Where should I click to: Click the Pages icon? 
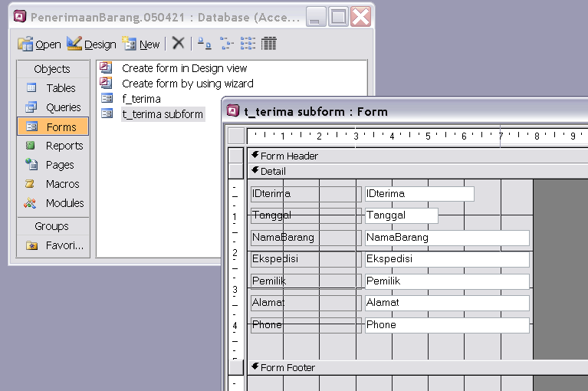(31, 164)
